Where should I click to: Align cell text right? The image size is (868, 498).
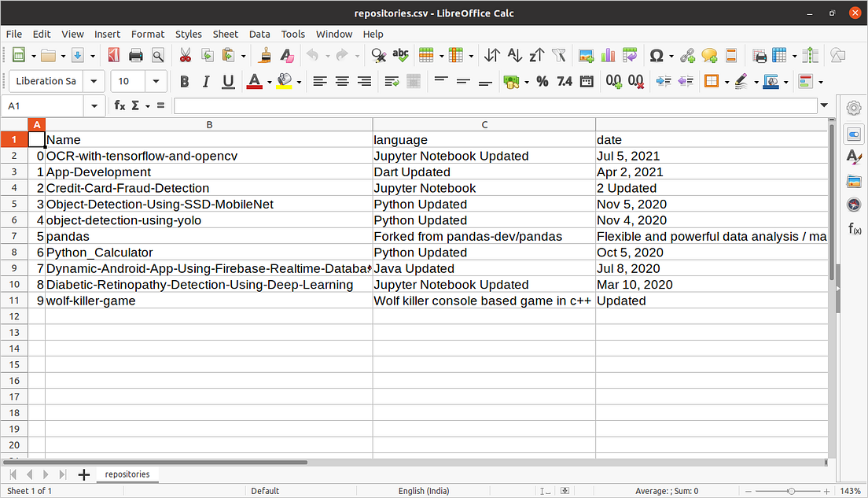pyautogui.click(x=364, y=82)
